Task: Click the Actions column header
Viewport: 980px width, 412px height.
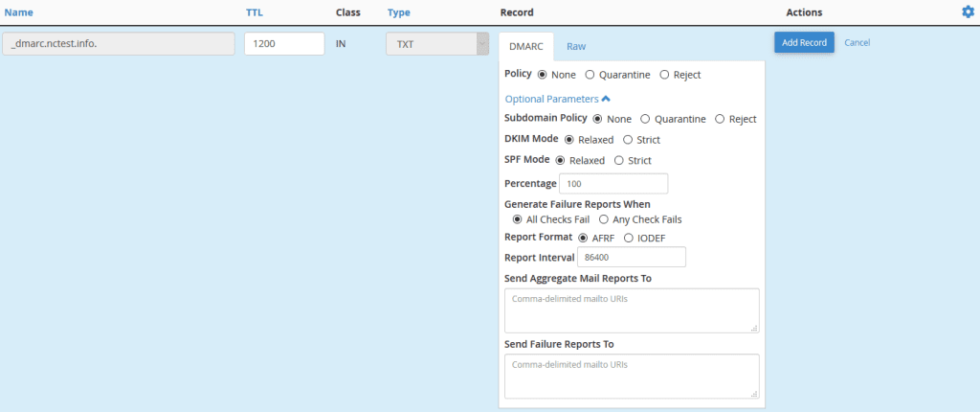Action: coord(804,12)
